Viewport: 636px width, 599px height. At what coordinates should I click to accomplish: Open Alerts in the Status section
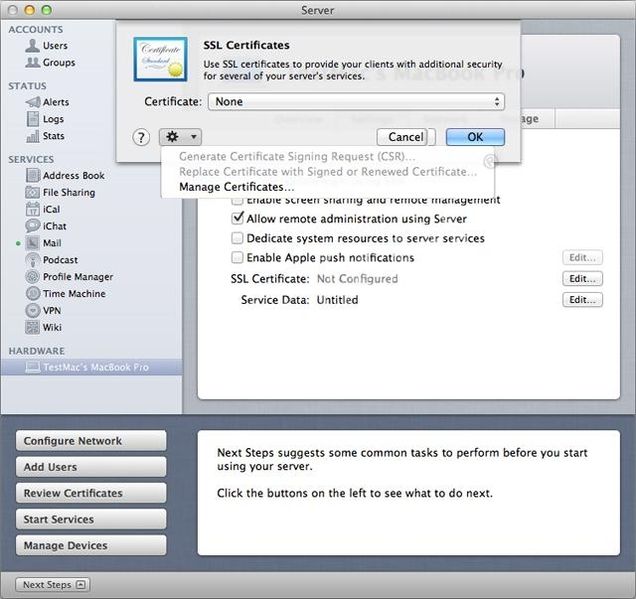[x=47, y=102]
